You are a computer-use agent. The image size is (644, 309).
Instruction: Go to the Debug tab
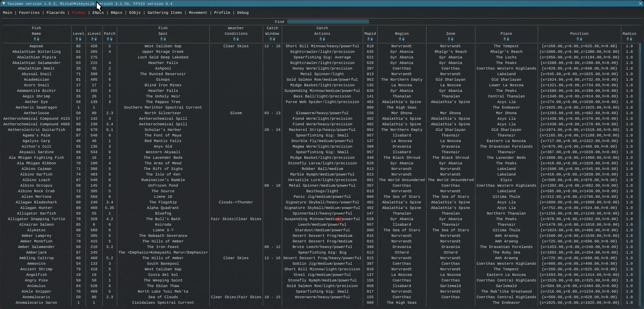click(x=243, y=13)
